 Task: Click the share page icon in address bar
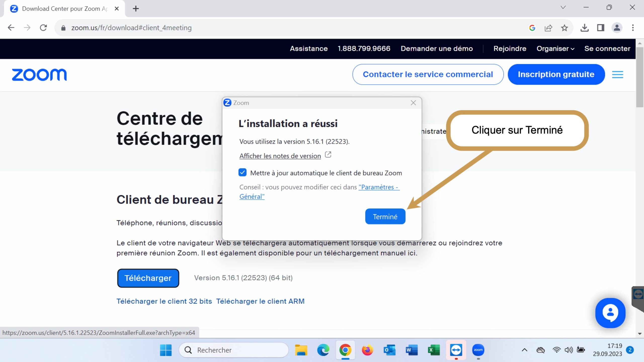pos(548,28)
